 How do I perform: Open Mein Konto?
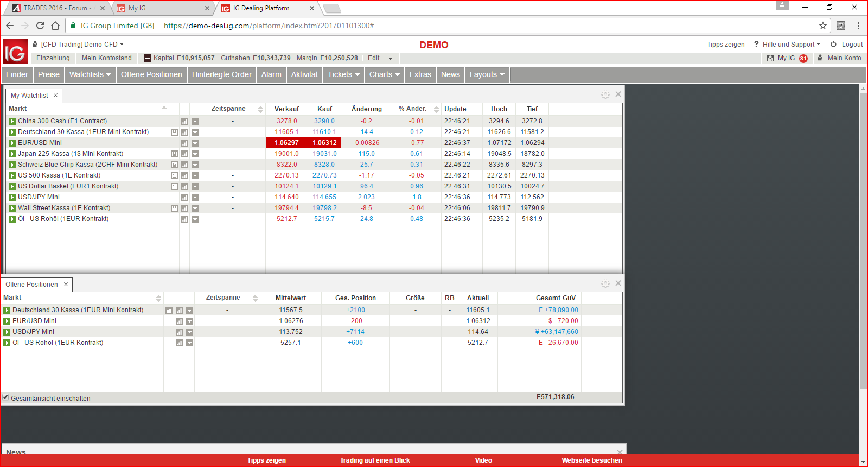point(839,58)
